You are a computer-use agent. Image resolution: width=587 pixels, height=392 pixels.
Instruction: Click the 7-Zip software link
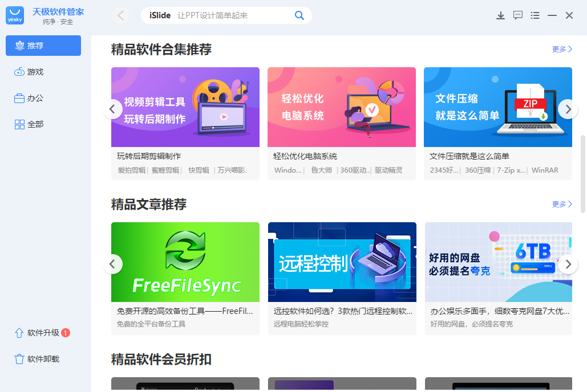pos(511,170)
